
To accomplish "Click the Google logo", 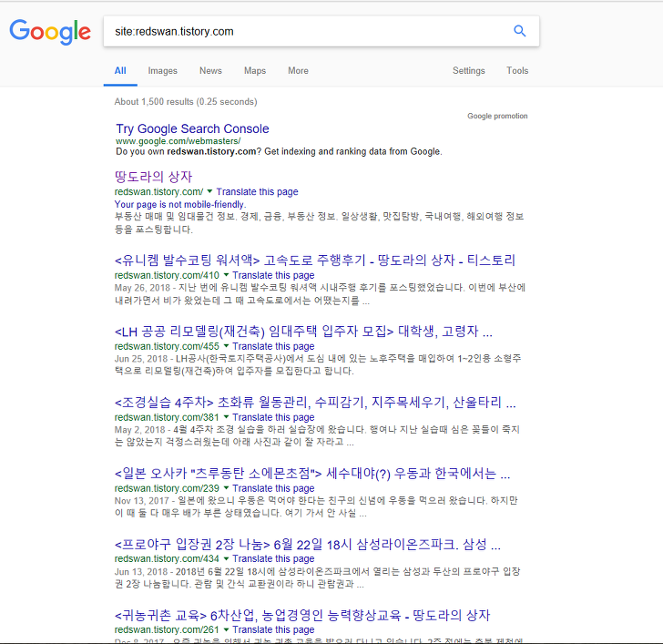I will click(x=50, y=32).
